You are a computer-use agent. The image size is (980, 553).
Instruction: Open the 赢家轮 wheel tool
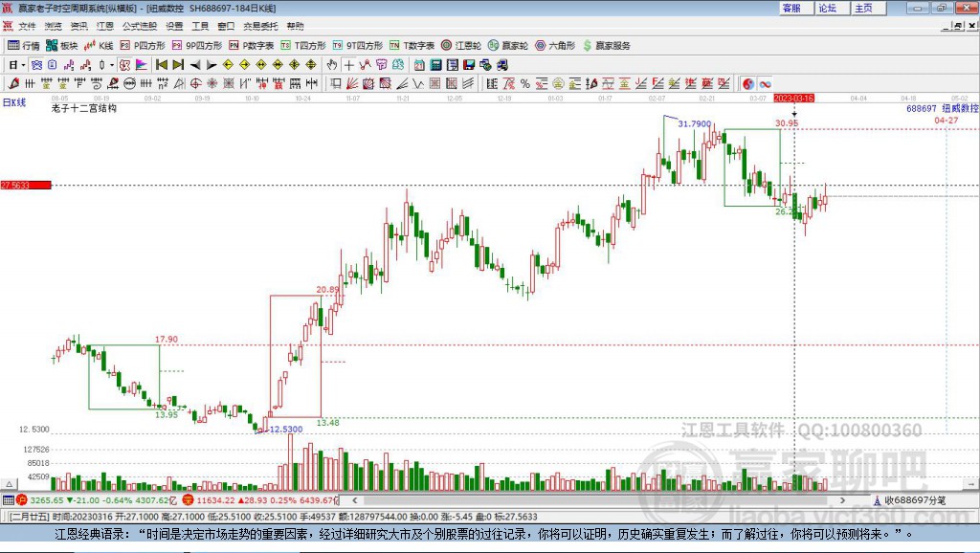click(508, 46)
